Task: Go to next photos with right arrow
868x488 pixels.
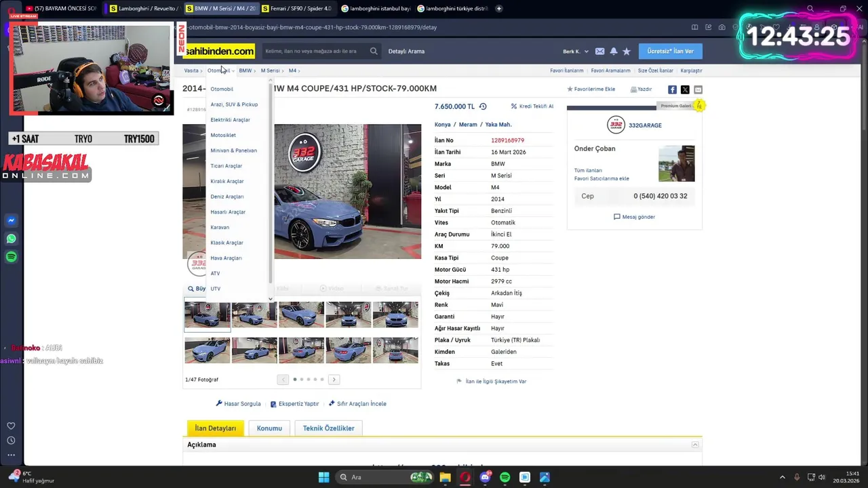Action: [x=334, y=380]
